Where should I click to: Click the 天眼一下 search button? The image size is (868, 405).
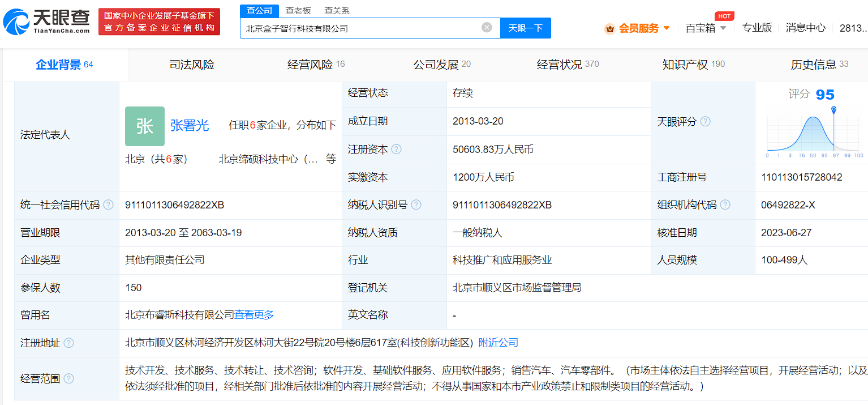pyautogui.click(x=526, y=28)
